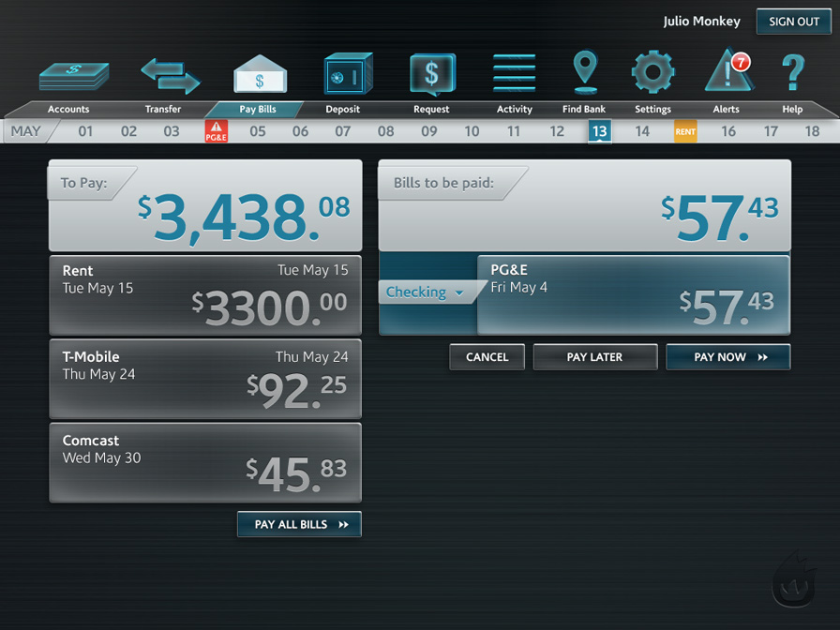Click Pay All Bills button
The image size is (840, 630).
click(x=299, y=525)
